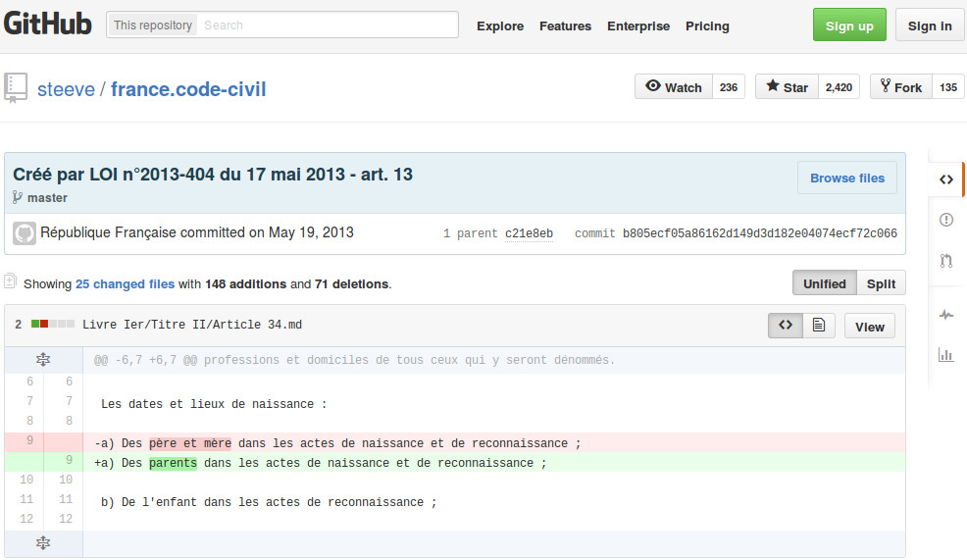Open parent commit c21e8eb
This screenshot has width=967, height=560.
click(530, 233)
